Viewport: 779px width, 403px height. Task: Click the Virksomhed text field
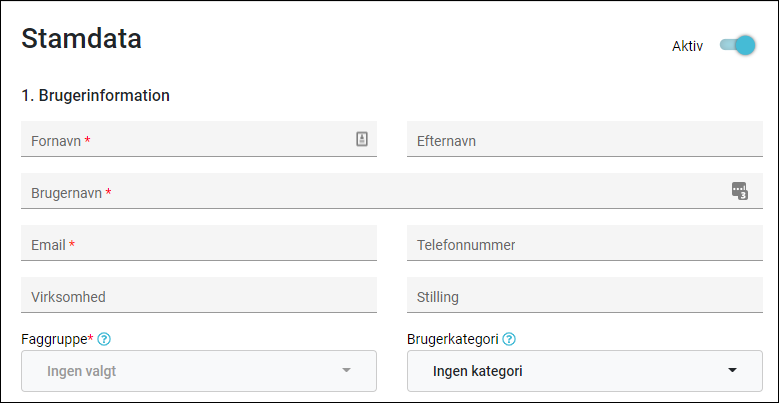(x=199, y=295)
